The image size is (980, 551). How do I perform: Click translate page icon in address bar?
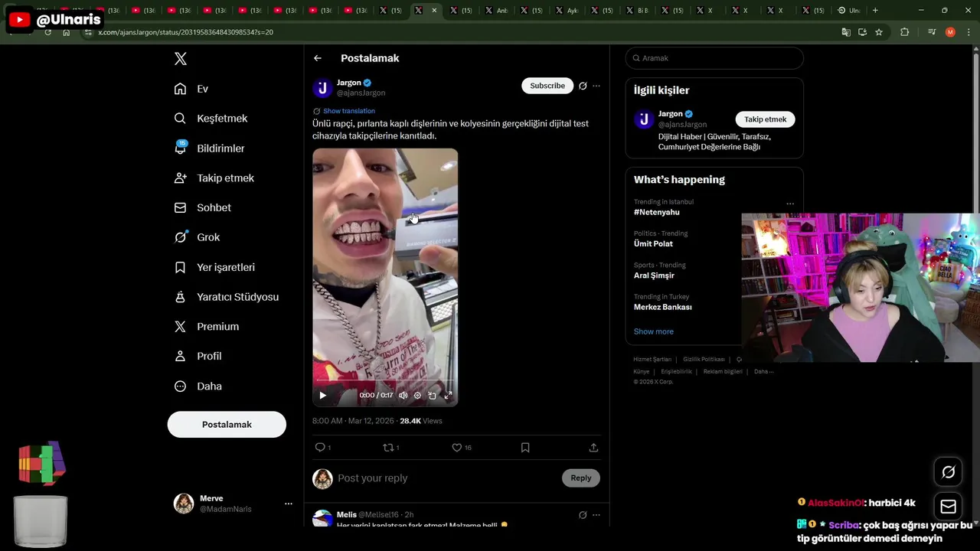(x=846, y=32)
